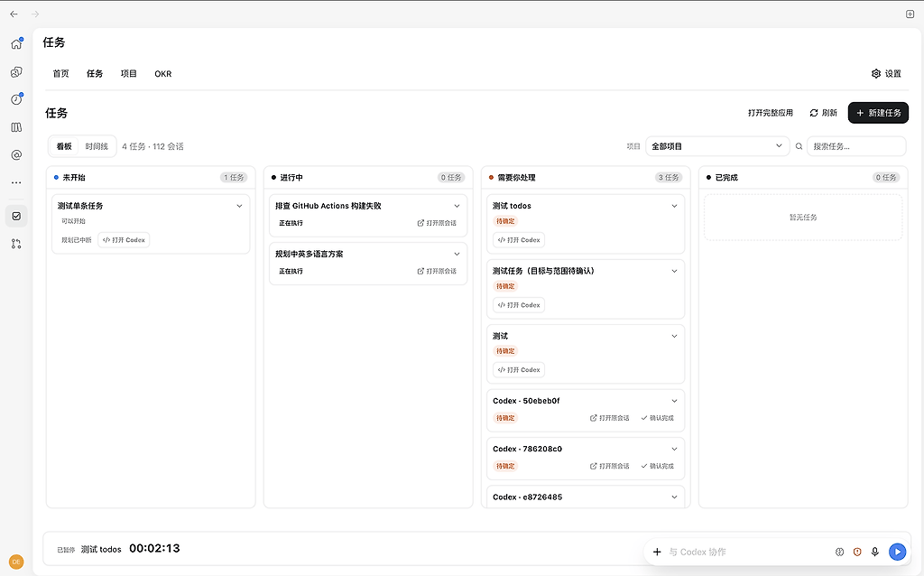
Task: Open the home icon in the sidebar
Action: click(x=16, y=44)
